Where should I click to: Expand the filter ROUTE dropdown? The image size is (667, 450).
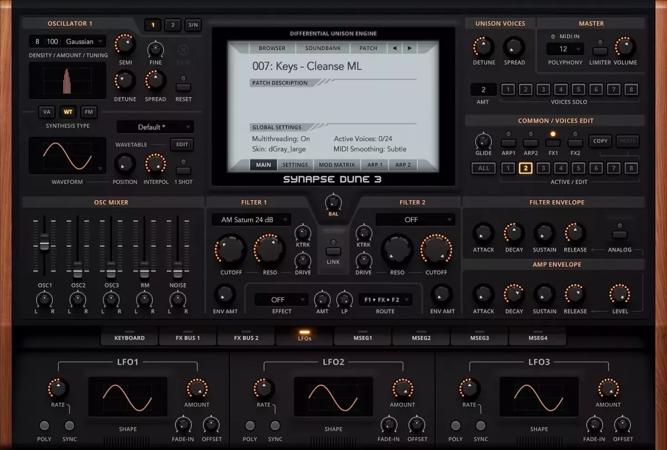(387, 299)
